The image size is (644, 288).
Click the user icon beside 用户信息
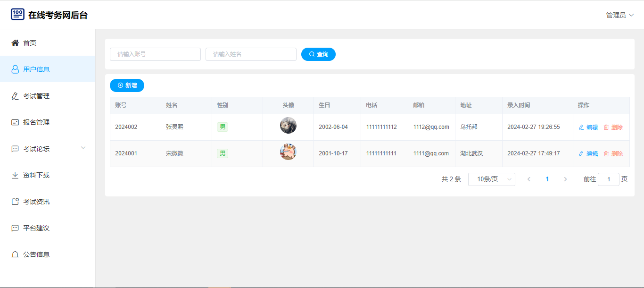click(x=15, y=69)
